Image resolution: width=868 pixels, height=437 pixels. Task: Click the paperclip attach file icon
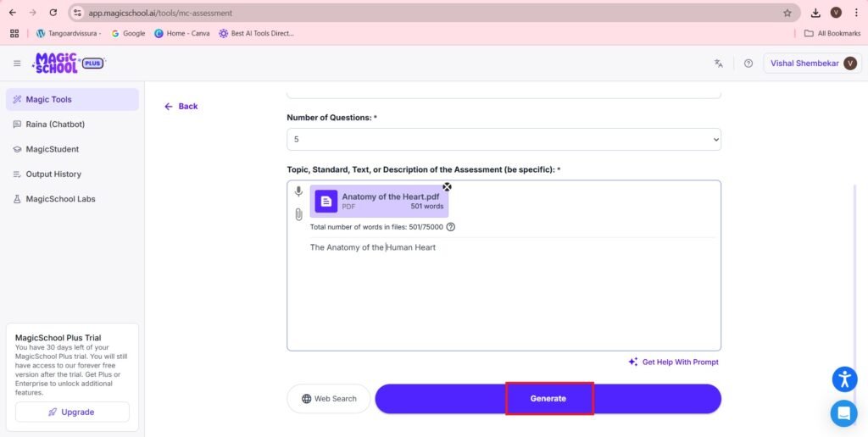click(298, 214)
